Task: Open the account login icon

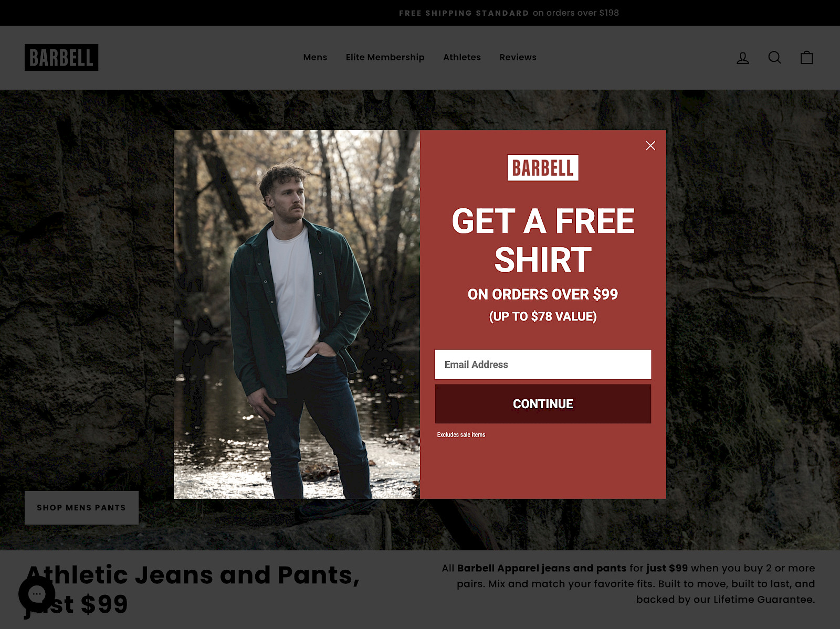Action: [742, 58]
